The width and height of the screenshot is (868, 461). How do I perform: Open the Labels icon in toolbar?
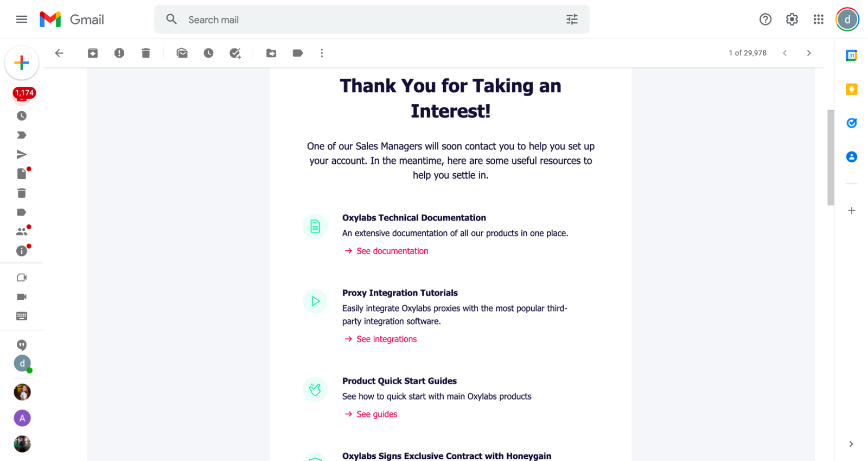click(298, 53)
